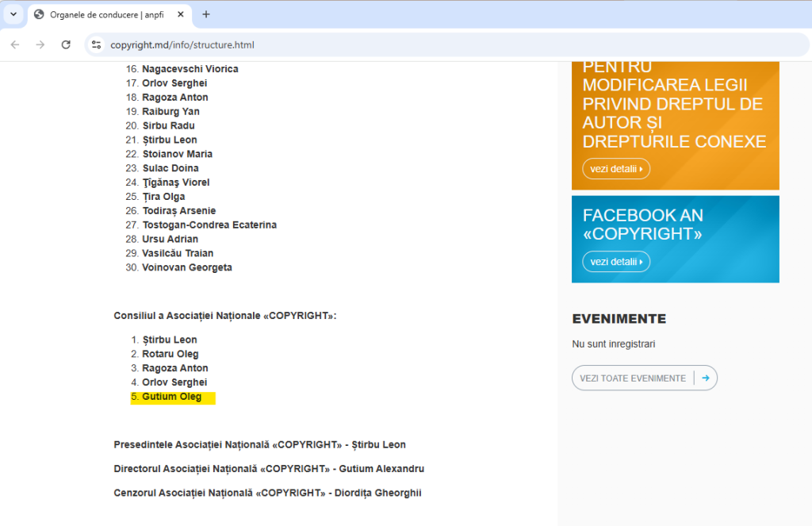Screen dimensions: 812x526
Task: Click the globe favicon on the tab
Action: pos(39,14)
